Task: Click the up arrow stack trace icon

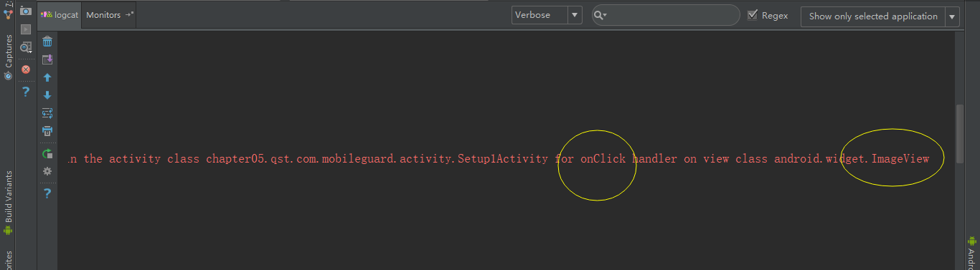Action: tap(47, 77)
